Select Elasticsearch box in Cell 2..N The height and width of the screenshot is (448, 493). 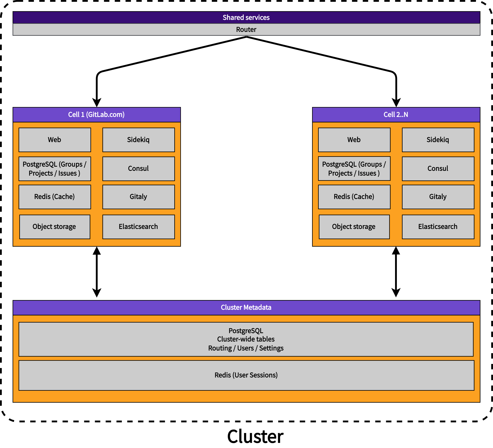438,227
